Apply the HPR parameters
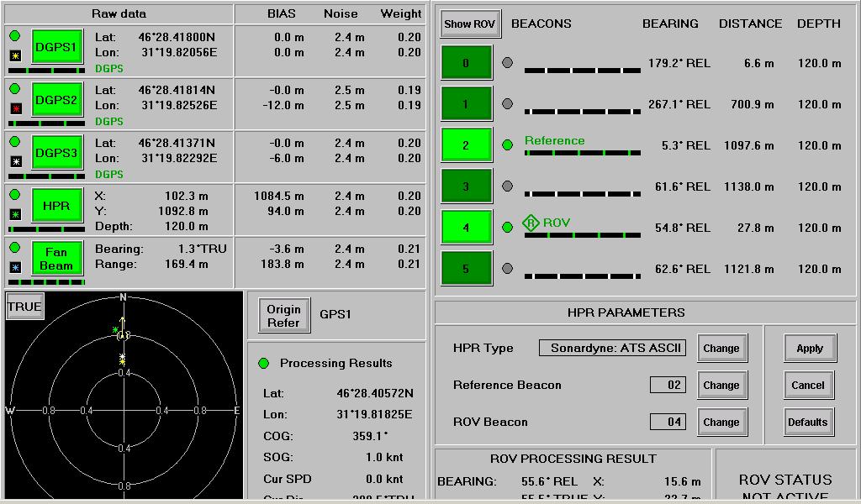Screen dimensions: 861x504 809,349
